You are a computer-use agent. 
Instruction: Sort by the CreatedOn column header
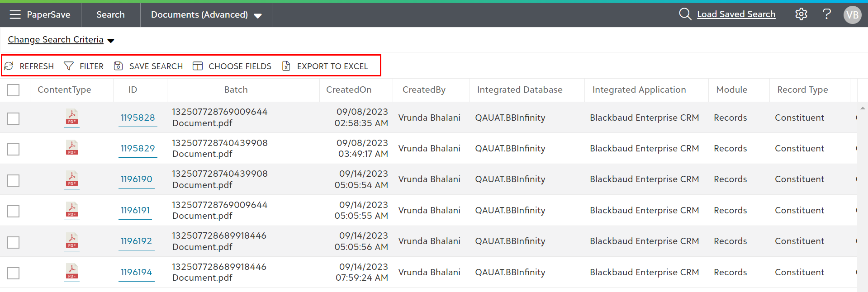[349, 90]
